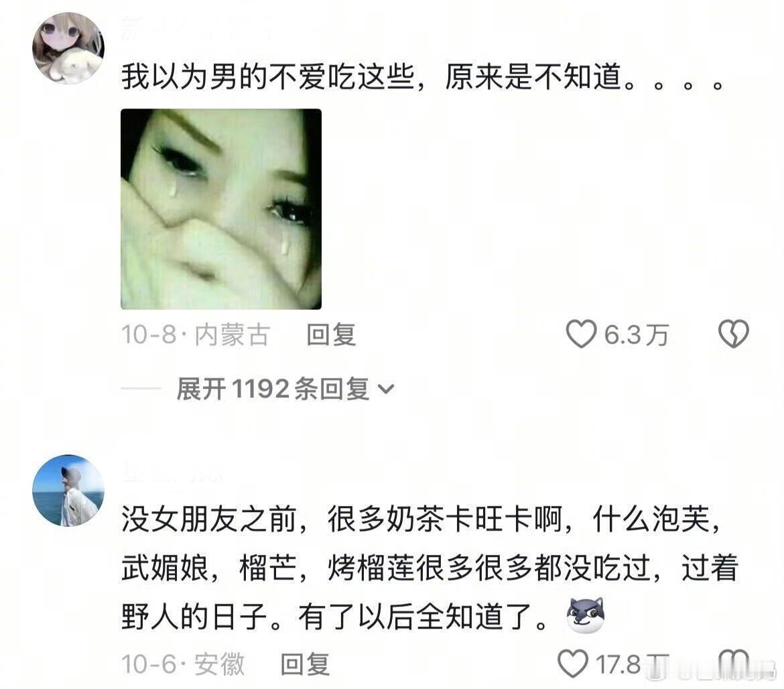
Task: Expand 展开1192条回复 replies
Action: pyautogui.click(x=285, y=389)
